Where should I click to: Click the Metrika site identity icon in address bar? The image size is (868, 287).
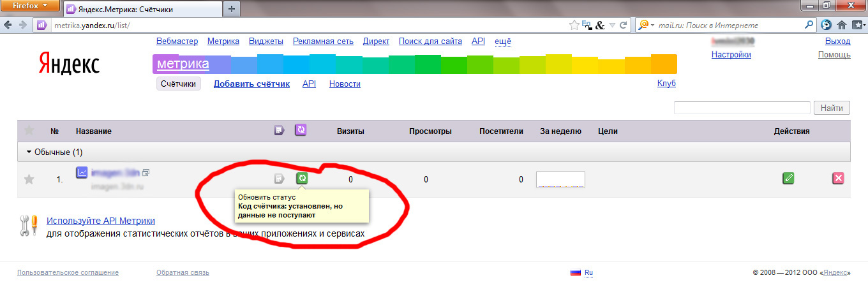point(41,25)
